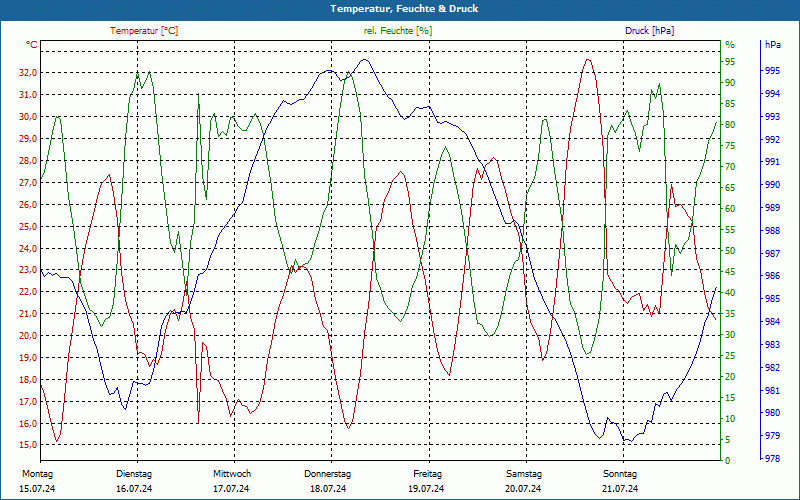Image resolution: width=800 pixels, height=500 pixels.
Task: Jump to the 'Mittwoch' day label
Action: tap(232, 474)
